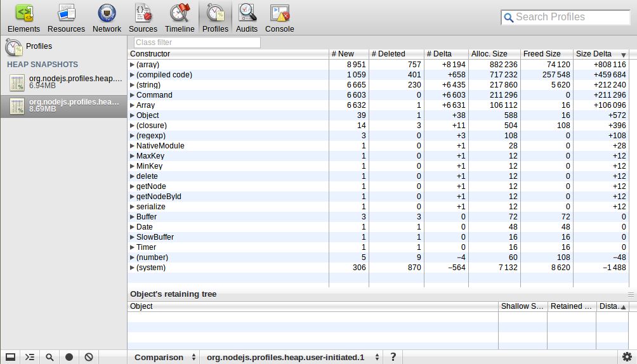Clear all profiles icon
Image resolution: width=637 pixels, height=364 pixels.
click(89, 357)
